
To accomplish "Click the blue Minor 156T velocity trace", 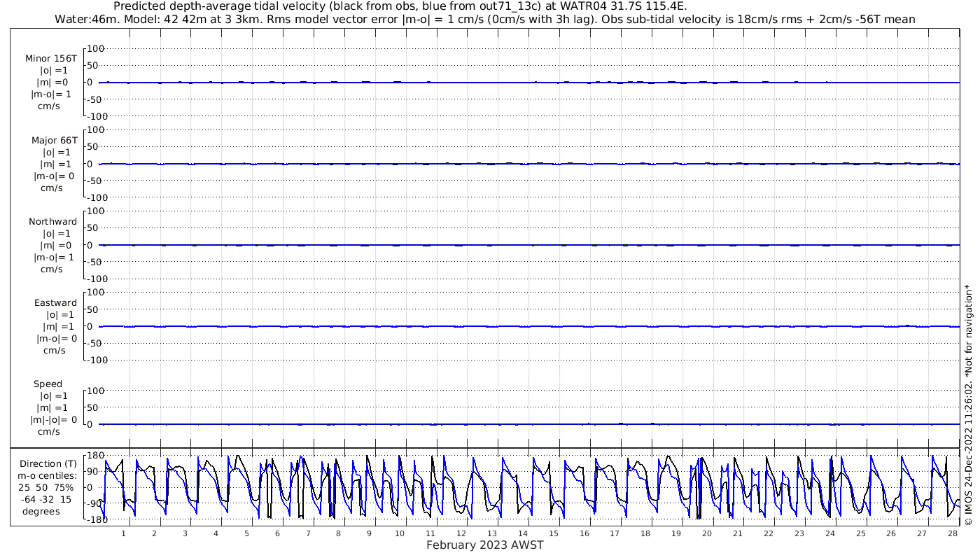I will tap(529, 83).
